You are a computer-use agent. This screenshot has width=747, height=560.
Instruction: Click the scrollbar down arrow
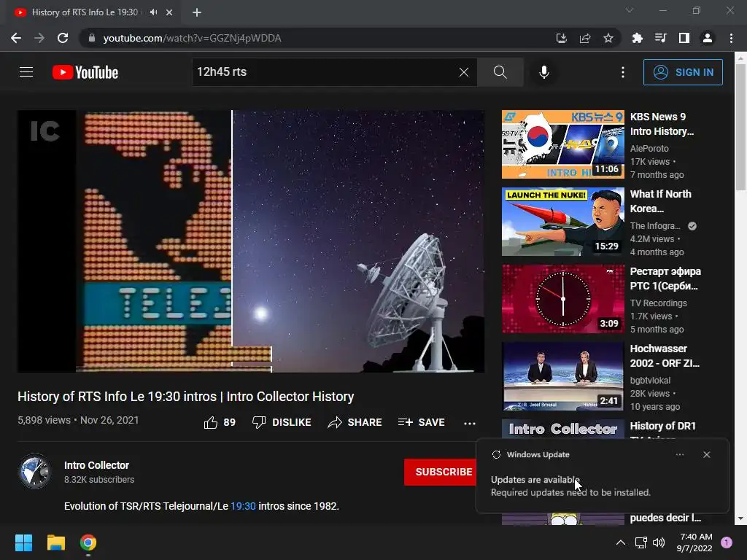pyautogui.click(x=740, y=519)
